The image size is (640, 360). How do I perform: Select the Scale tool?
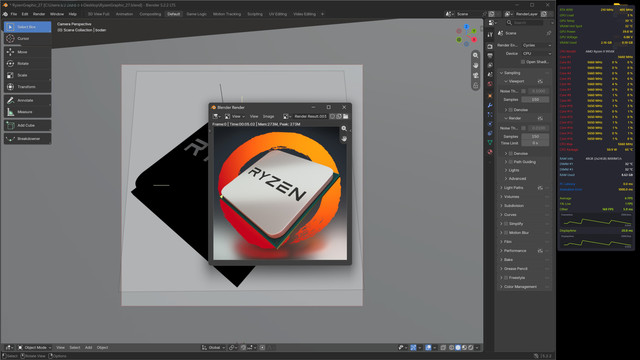pos(27,75)
